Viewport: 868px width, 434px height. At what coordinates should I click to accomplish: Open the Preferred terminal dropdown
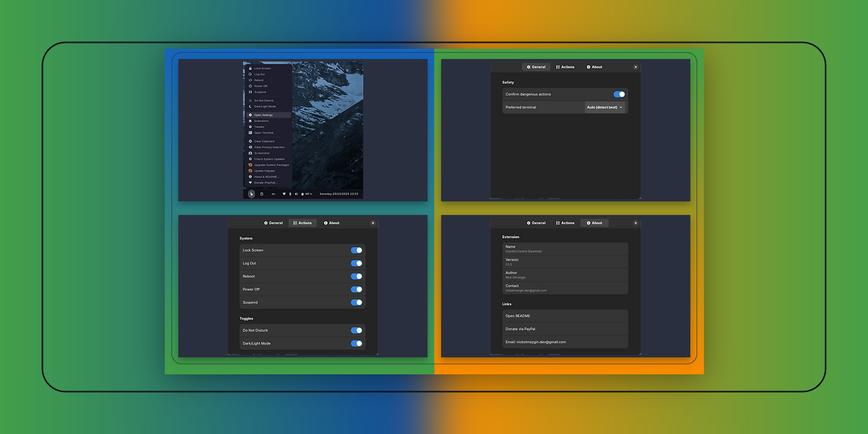(604, 107)
